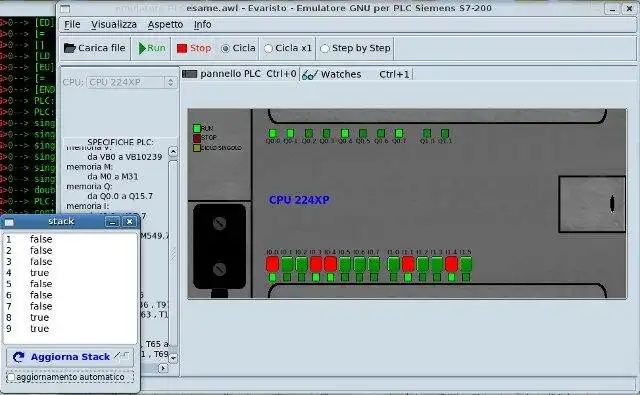Click the text 'da M0 a M31'
The image size is (640, 395).
(113, 177)
